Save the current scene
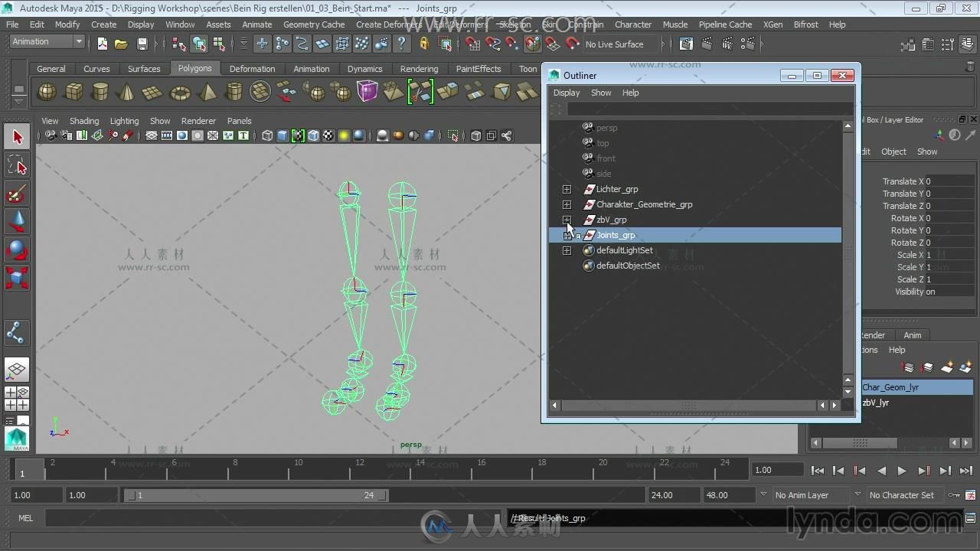The width and height of the screenshot is (980, 551). 142,44
